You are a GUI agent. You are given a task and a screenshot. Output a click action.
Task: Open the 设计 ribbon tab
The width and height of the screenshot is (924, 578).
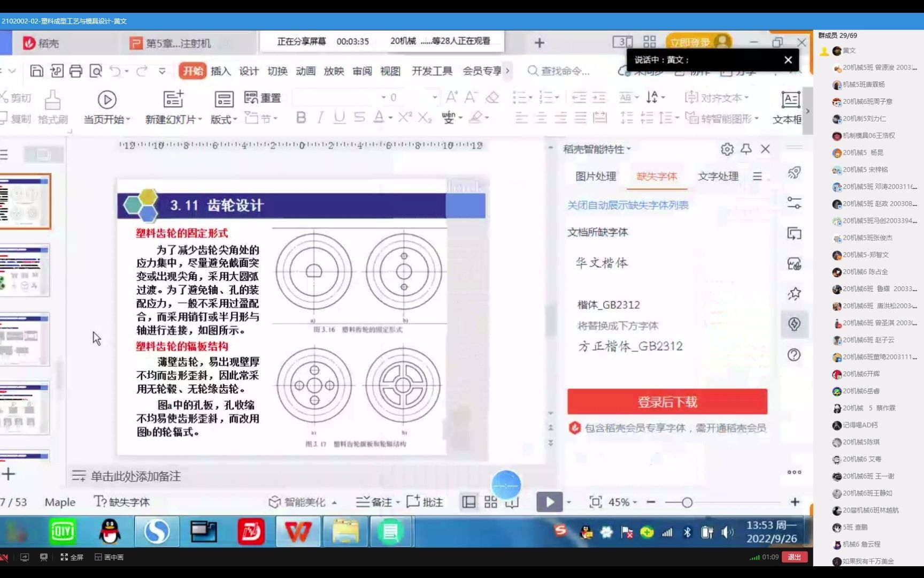249,71
